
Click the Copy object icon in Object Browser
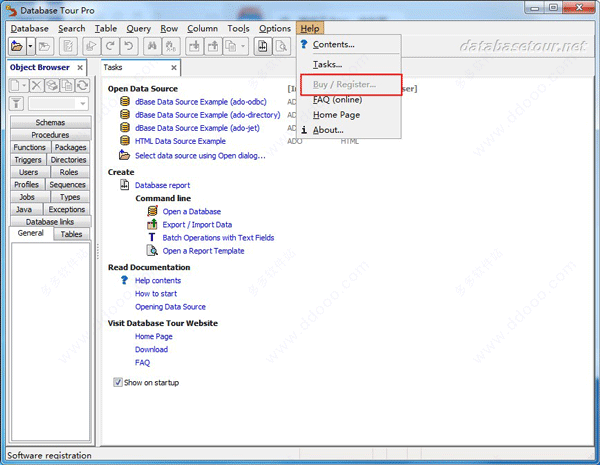[x=67, y=85]
